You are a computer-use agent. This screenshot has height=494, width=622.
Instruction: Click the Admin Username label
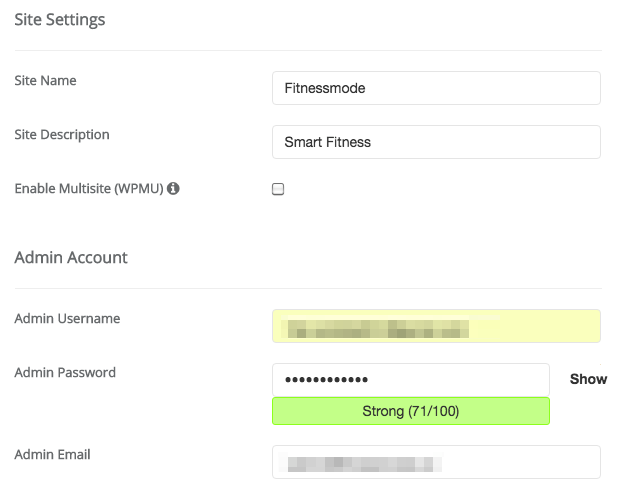click(67, 319)
